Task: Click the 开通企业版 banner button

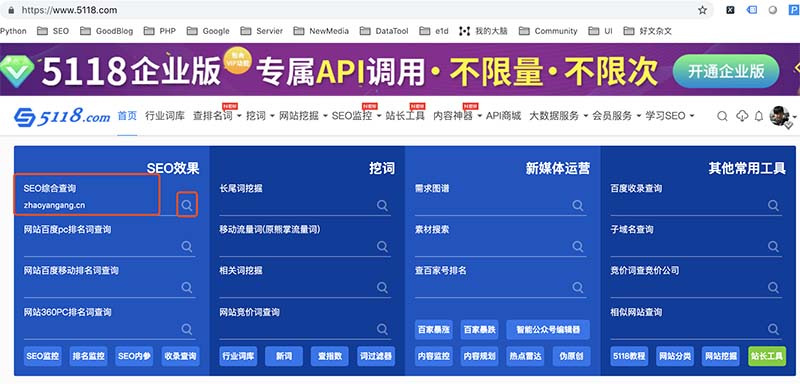Action: (x=726, y=71)
